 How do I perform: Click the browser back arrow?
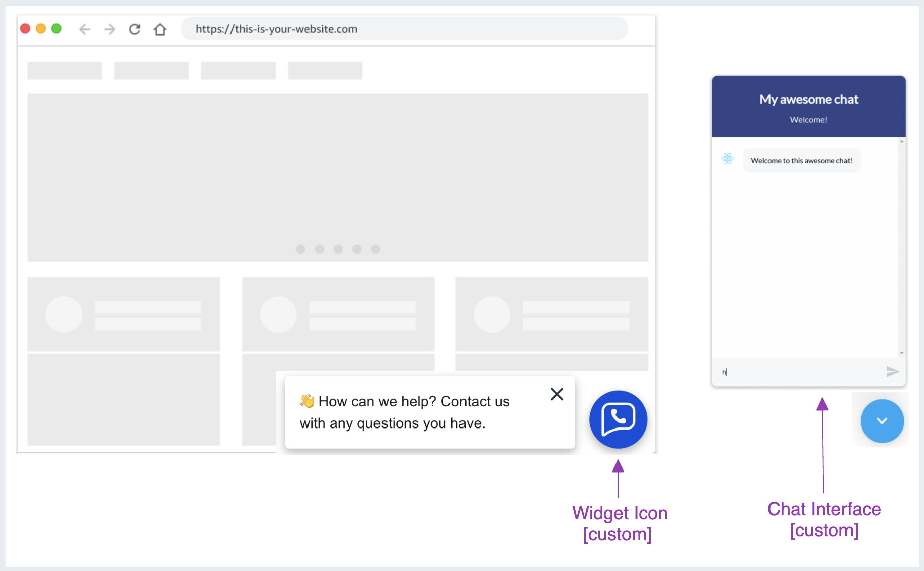pos(85,29)
